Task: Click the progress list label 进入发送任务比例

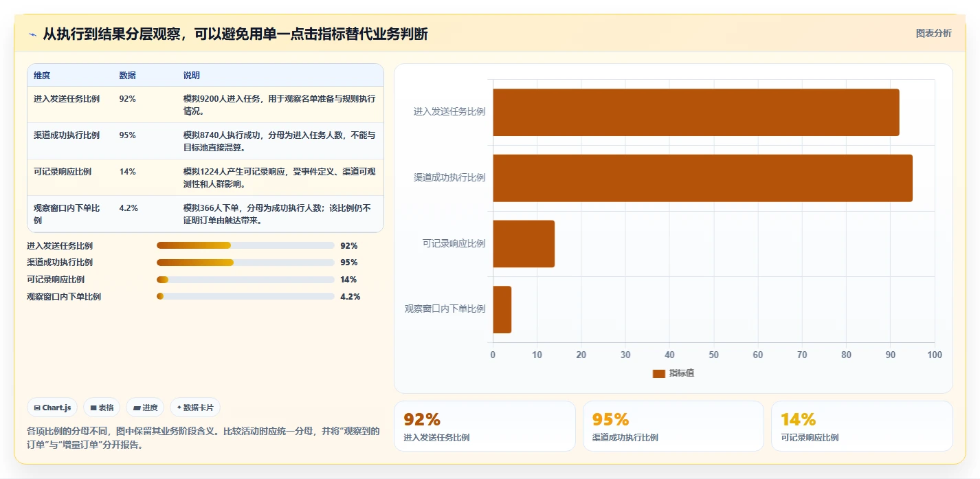Action: pos(60,245)
